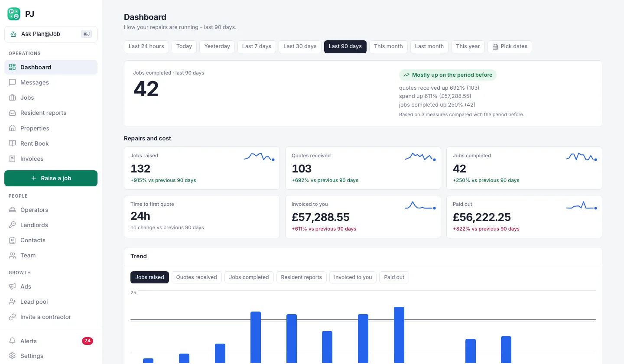Screen dimensions: 624x364
Task: Click the Alerts bell icon
Action: point(12,341)
